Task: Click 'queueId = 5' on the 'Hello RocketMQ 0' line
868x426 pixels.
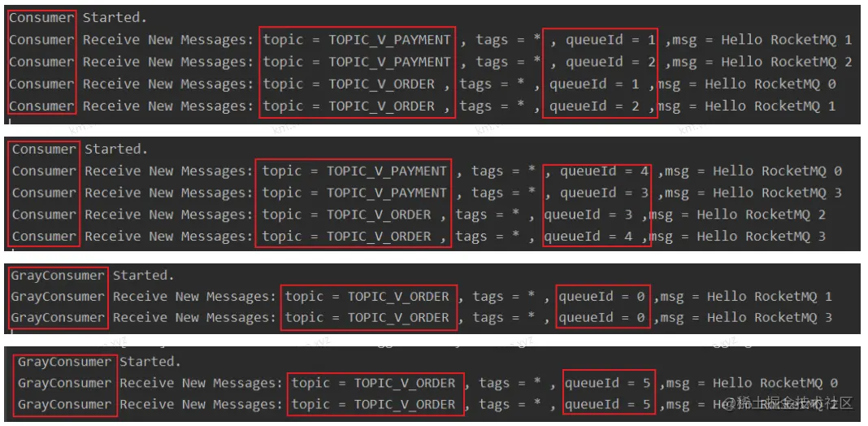Action: click(x=608, y=384)
